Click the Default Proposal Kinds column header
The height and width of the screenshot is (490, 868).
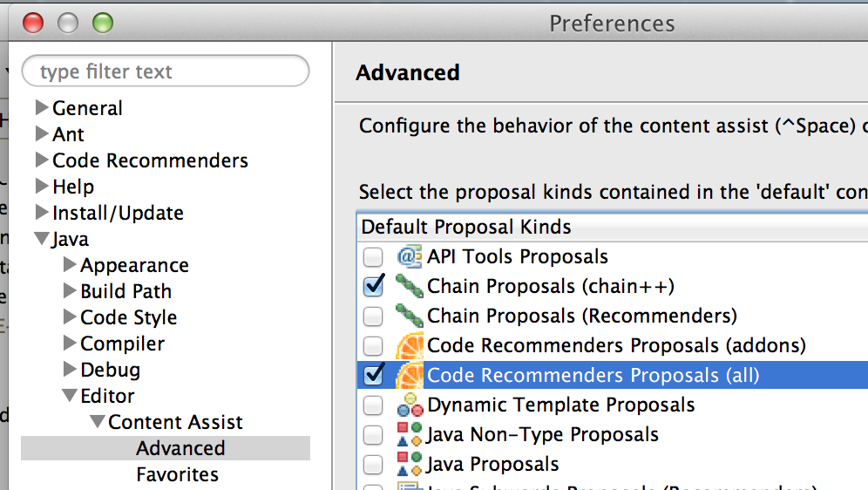click(x=466, y=228)
